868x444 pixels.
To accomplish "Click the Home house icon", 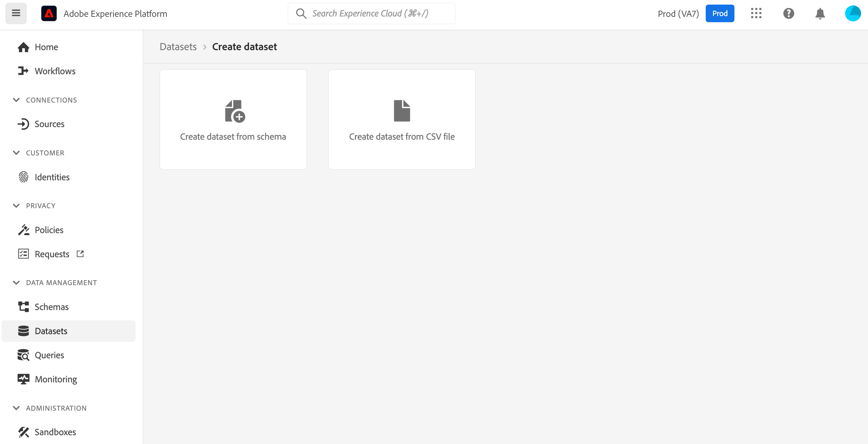I will tap(23, 47).
